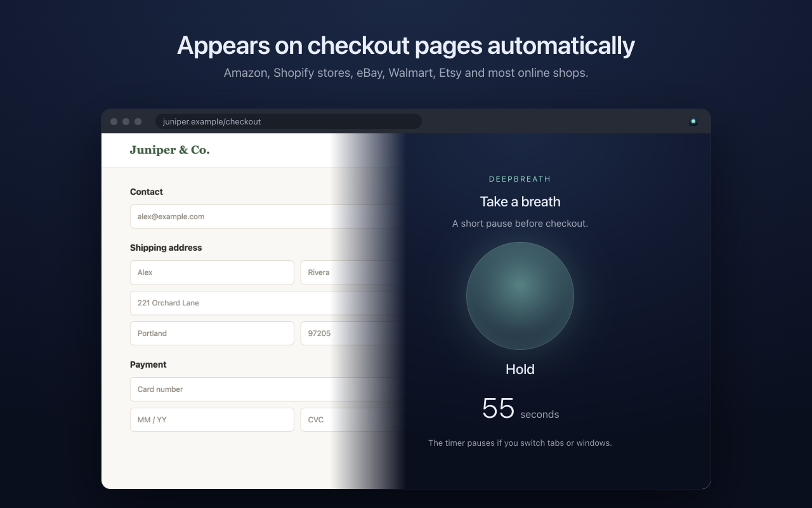Click the 'Shipping address' section heading

(x=166, y=248)
